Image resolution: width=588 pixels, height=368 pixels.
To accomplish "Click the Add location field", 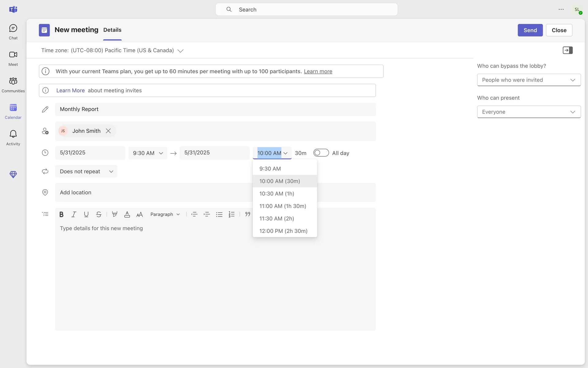I will tap(153, 192).
